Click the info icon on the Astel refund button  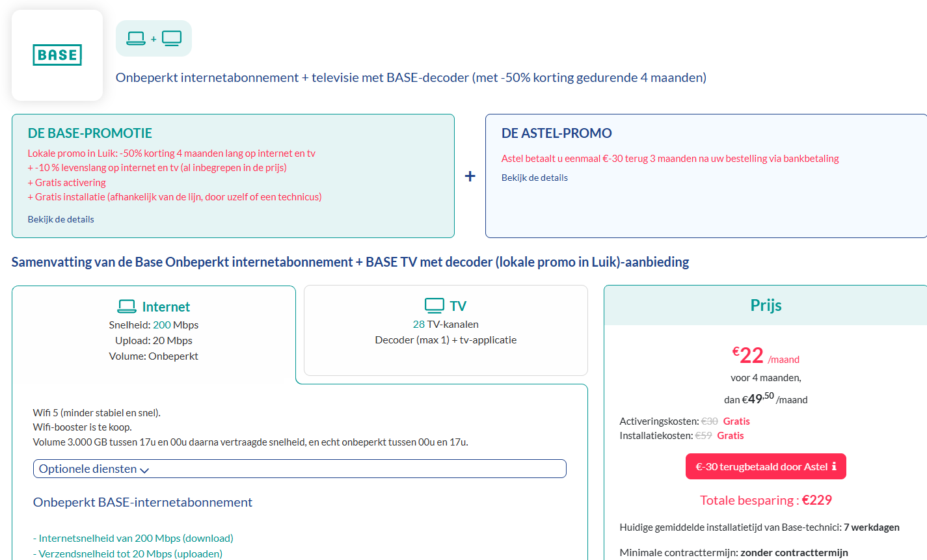835,466
